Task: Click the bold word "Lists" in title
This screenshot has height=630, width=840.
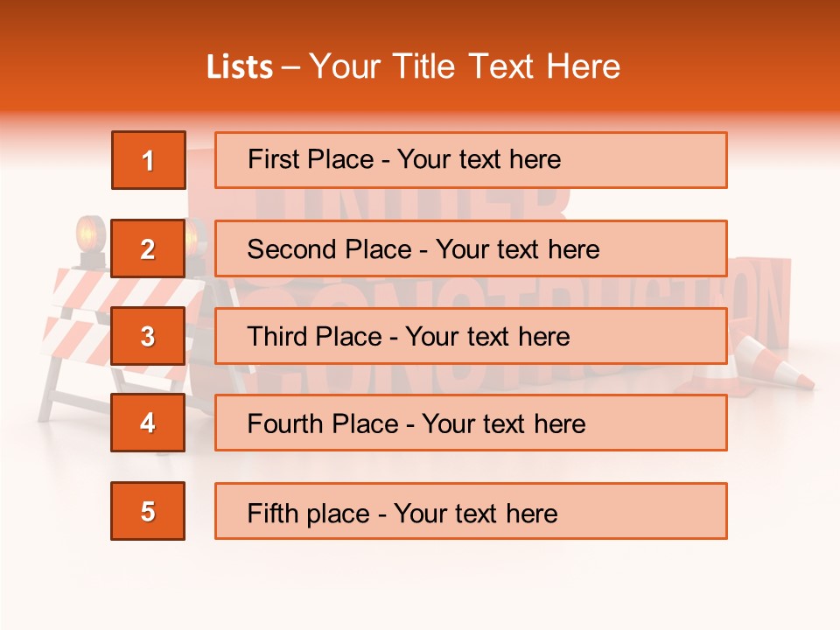Action: point(239,67)
